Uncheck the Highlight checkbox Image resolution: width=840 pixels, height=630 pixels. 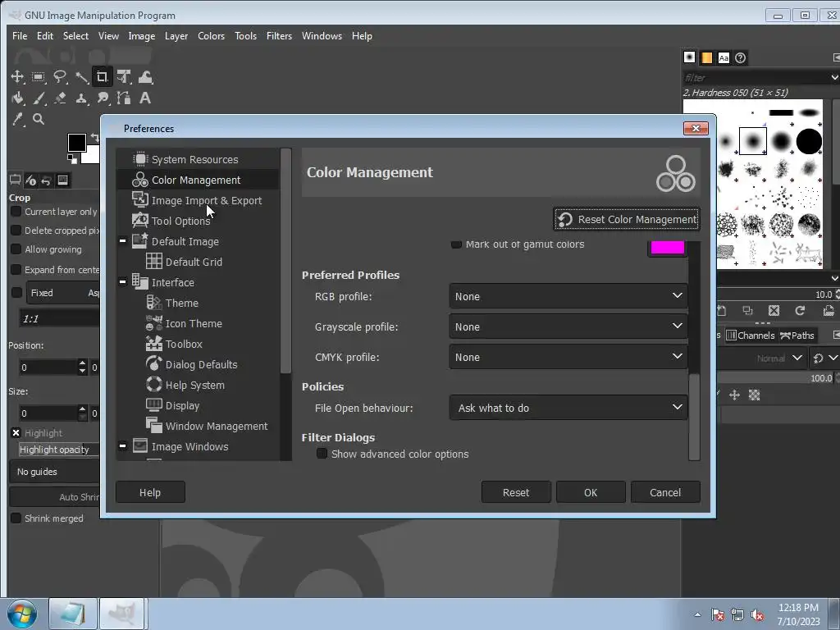[x=16, y=433]
